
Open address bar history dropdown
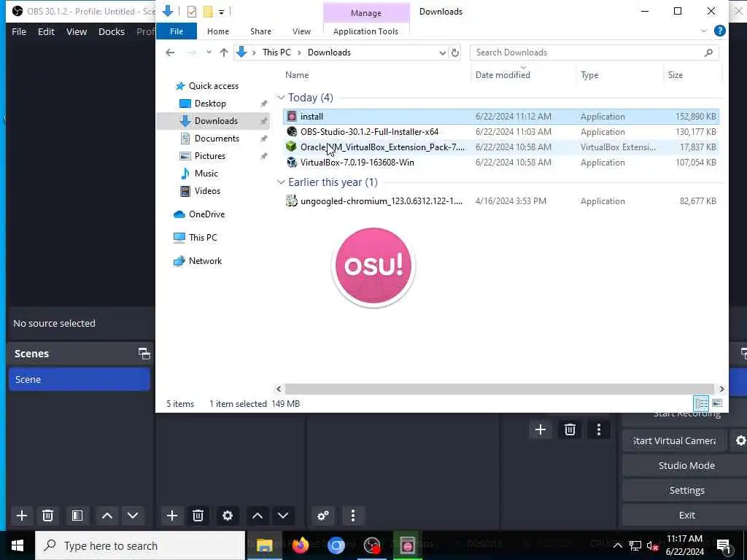[x=442, y=52]
